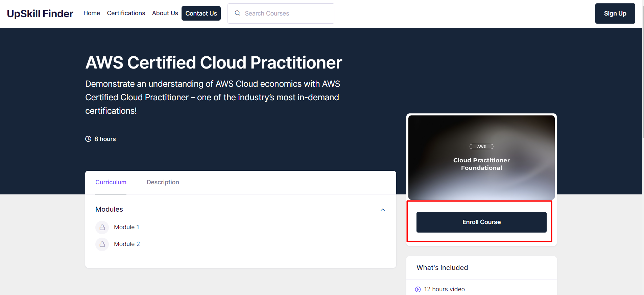Click the 12 hours video text

(x=445, y=289)
